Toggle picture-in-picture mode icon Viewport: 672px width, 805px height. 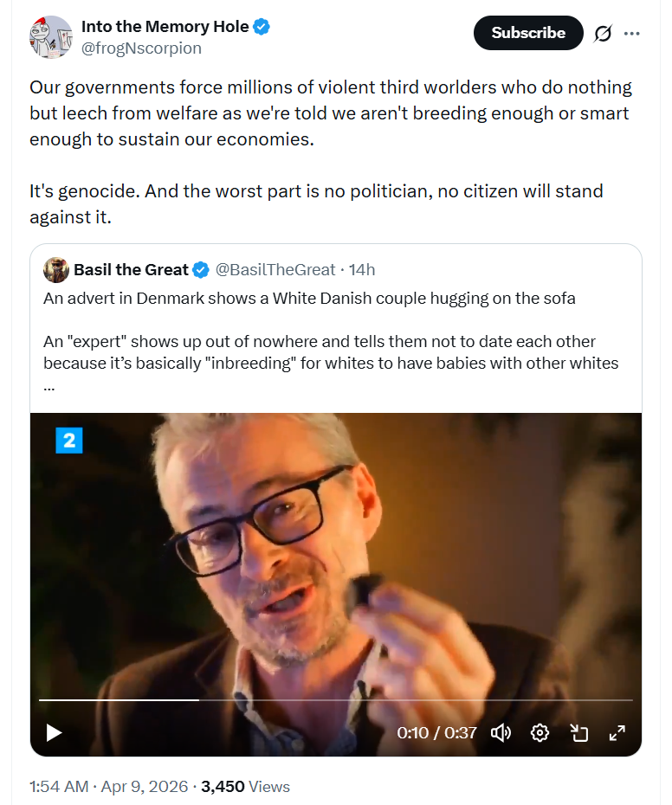[579, 732]
